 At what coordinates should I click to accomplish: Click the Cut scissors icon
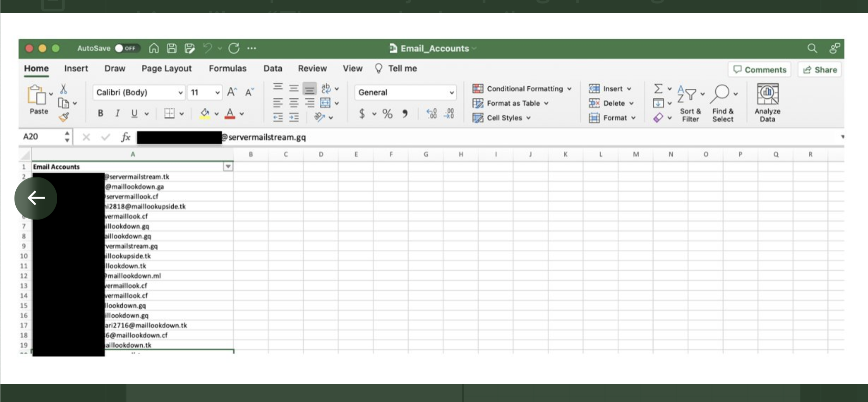point(64,89)
